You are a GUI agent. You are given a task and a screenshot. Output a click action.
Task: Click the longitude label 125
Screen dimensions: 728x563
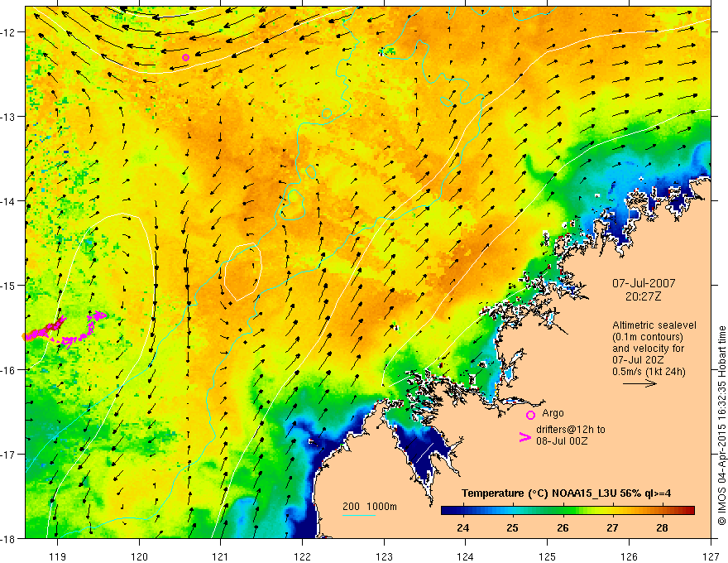coord(548,556)
